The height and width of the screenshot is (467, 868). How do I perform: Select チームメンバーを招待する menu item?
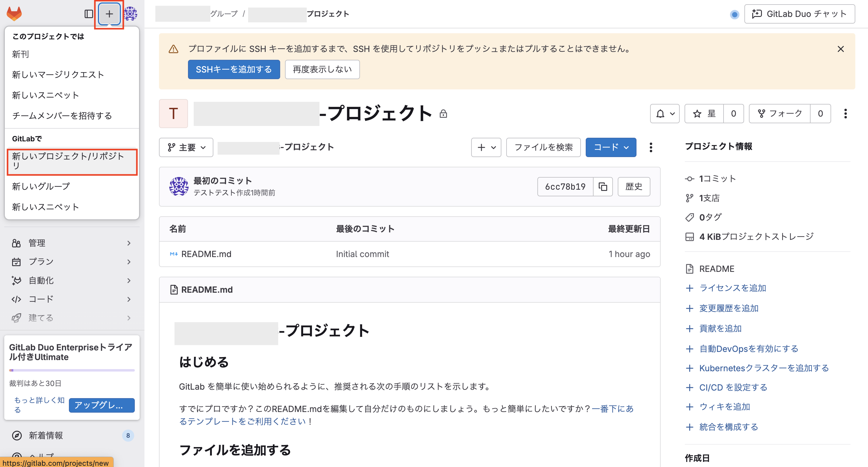pyautogui.click(x=72, y=115)
